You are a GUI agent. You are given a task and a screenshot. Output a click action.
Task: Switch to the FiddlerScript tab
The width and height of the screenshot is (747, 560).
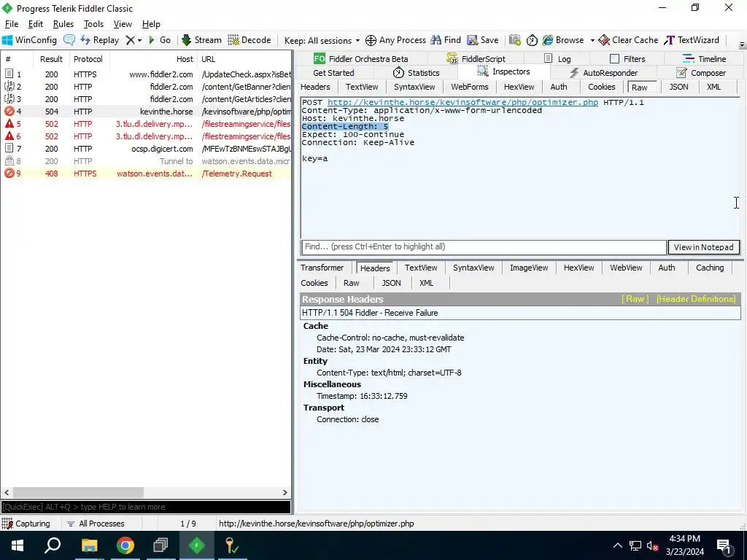coord(476,58)
